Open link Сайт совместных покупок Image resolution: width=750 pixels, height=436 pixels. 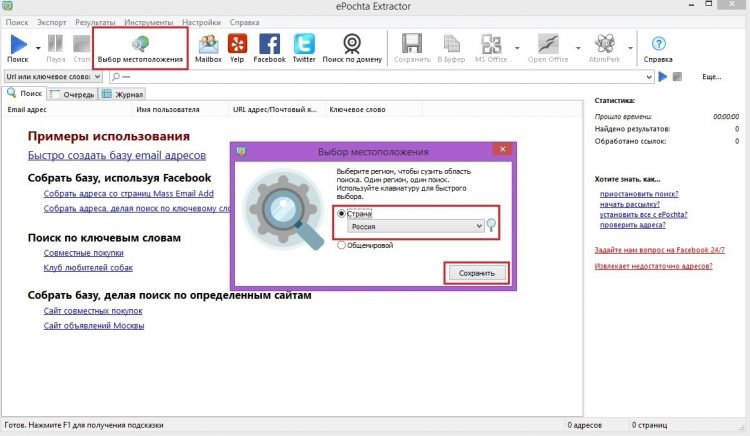[x=93, y=311]
